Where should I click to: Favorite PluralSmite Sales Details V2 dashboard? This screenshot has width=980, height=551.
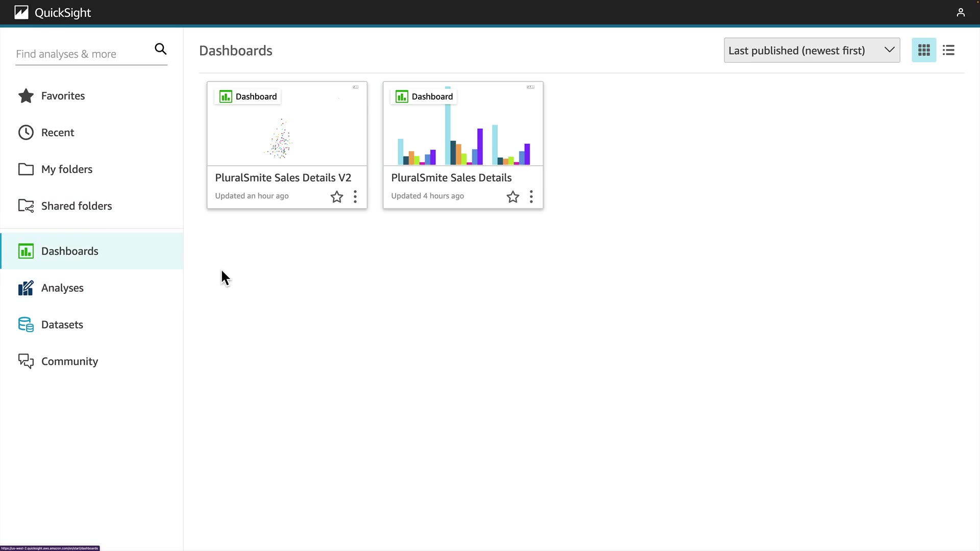[x=337, y=197]
